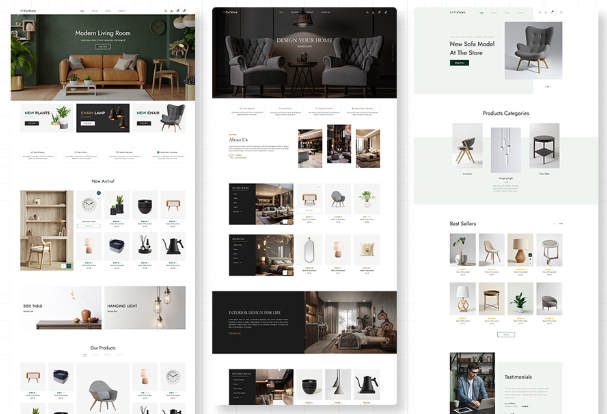Open the New Plants banner button

(x=32, y=123)
